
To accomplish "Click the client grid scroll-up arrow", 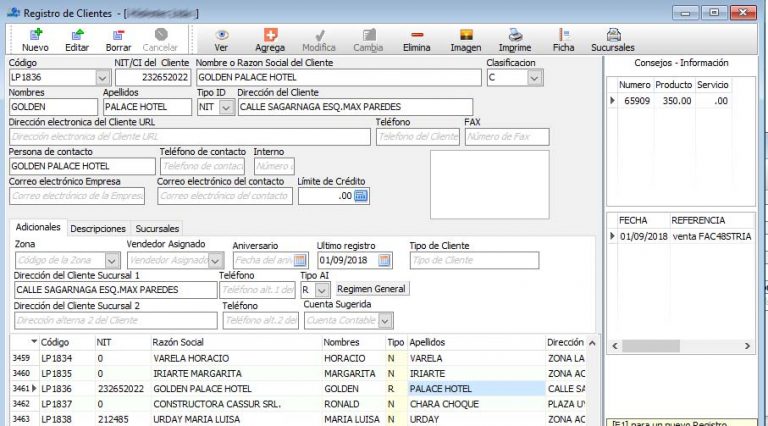I will click(x=592, y=343).
